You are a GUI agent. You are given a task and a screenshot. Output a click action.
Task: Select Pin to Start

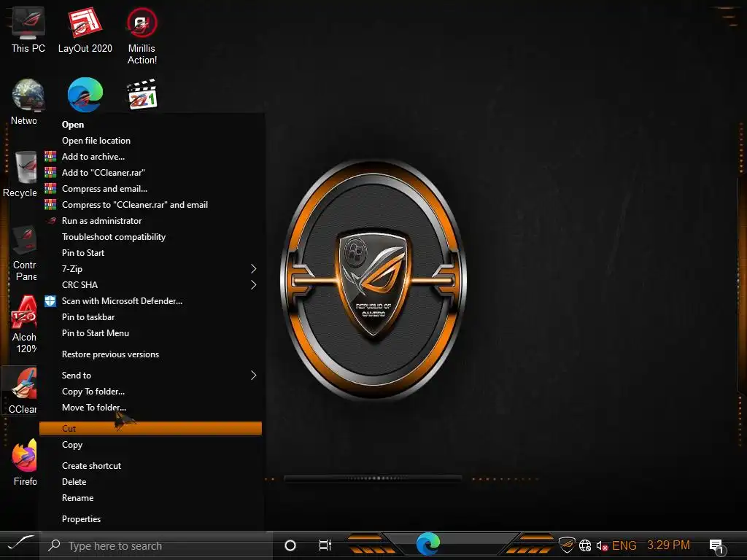150,253
